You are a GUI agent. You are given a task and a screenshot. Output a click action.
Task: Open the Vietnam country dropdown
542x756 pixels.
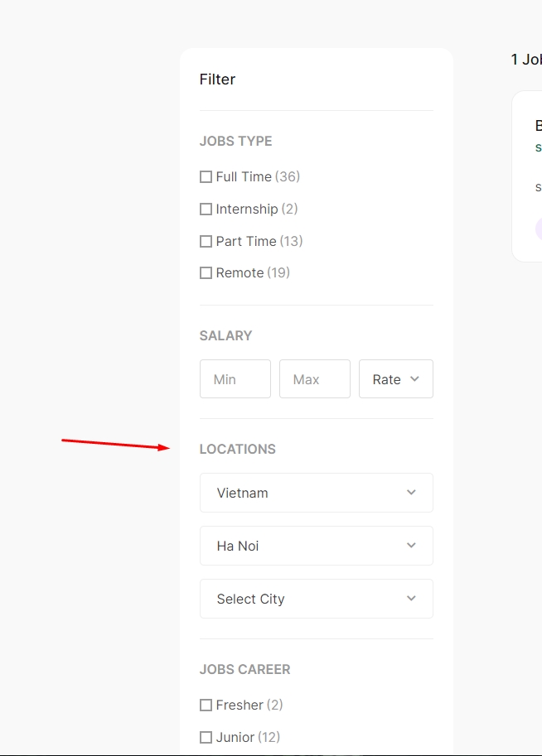pyautogui.click(x=316, y=493)
